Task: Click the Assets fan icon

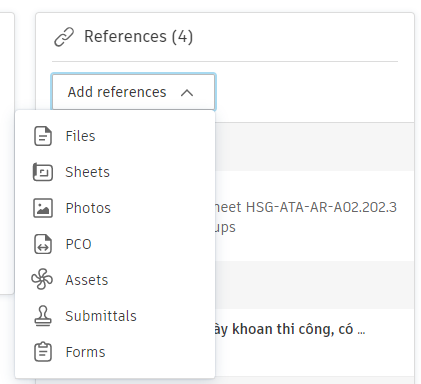Action: point(42,279)
